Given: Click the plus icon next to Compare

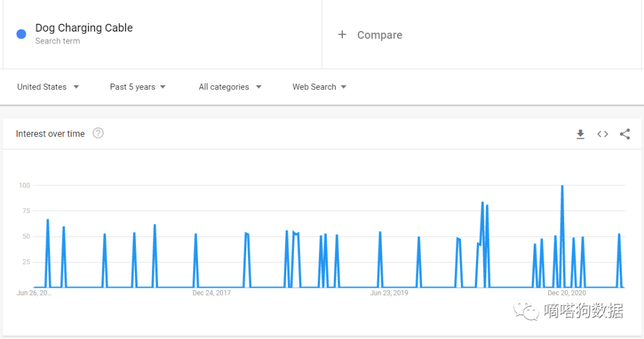Looking at the screenshot, I should [342, 35].
